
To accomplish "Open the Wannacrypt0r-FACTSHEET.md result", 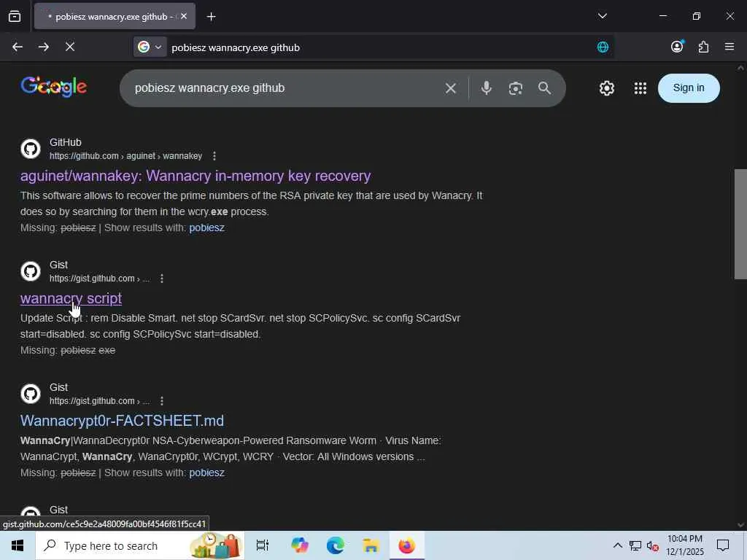I will point(122,421).
